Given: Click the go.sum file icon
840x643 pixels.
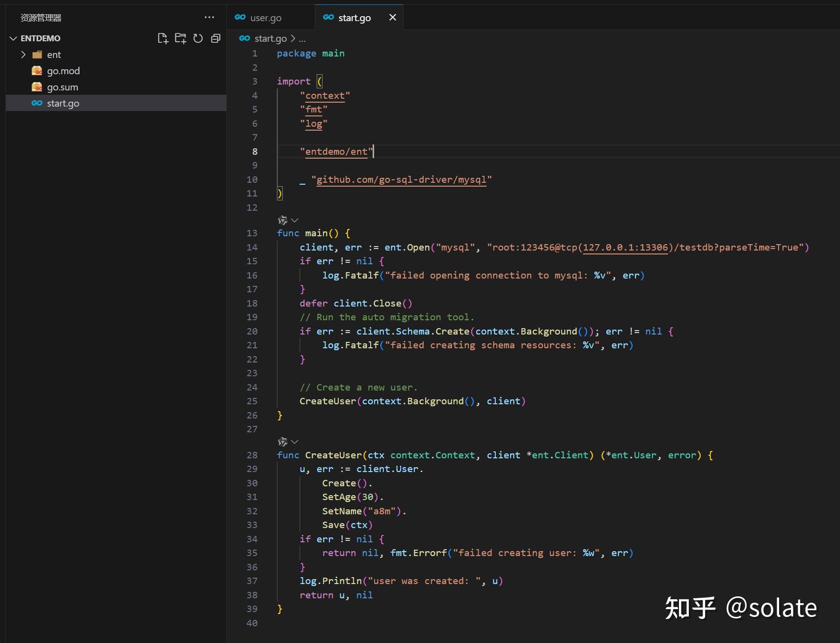Looking at the screenshot, I should (x=37, y=87).
